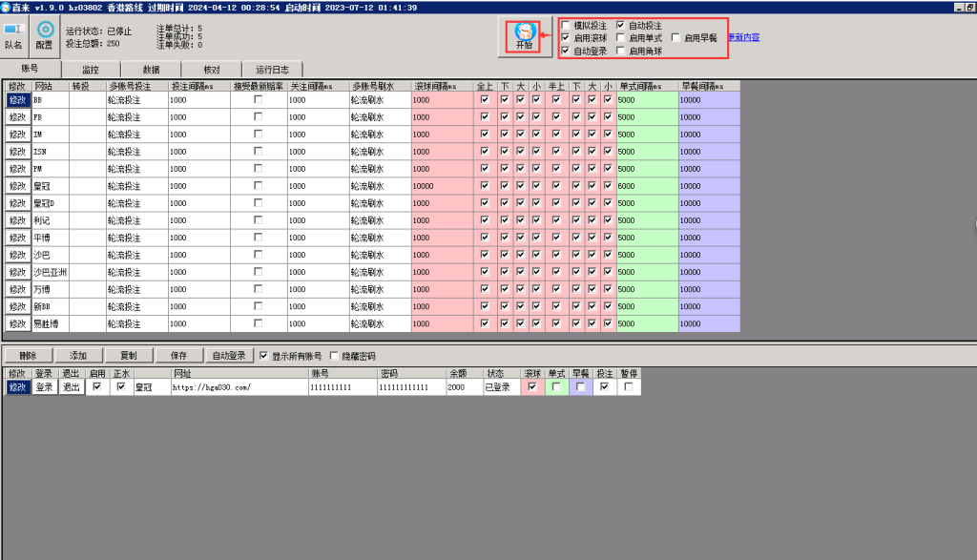
Task: Click the 自动登录 button below the table
Action: point(230,355)
